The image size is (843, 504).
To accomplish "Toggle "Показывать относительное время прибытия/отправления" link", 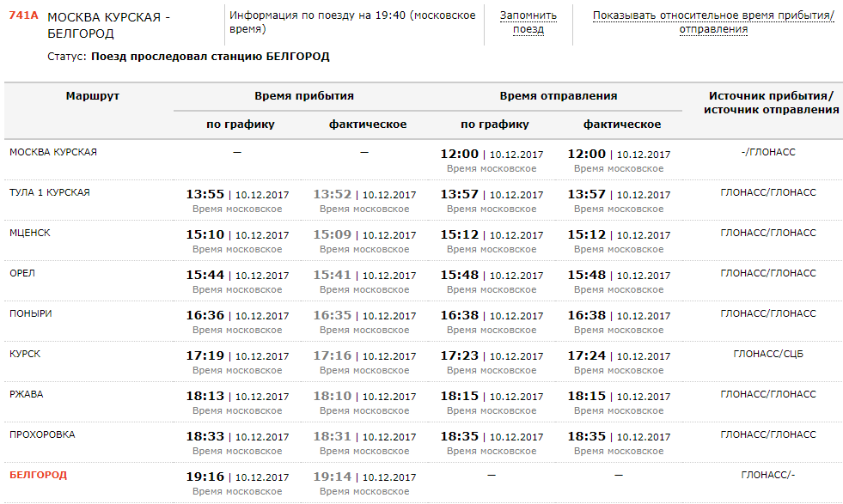I will pos(713,22).
